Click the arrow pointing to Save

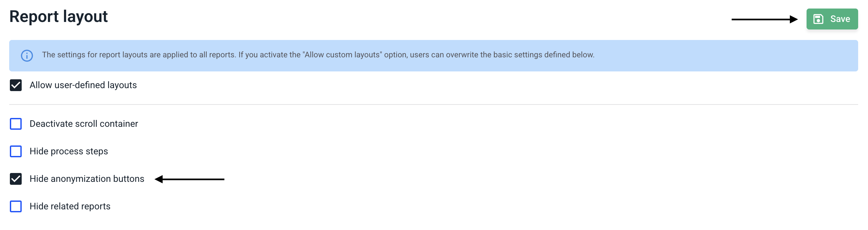[764, 20]
